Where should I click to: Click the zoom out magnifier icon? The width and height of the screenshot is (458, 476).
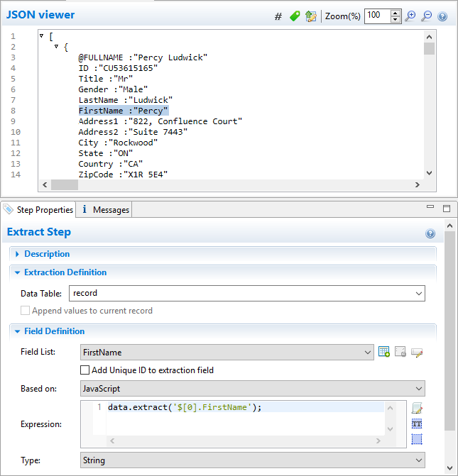[427, 16]
